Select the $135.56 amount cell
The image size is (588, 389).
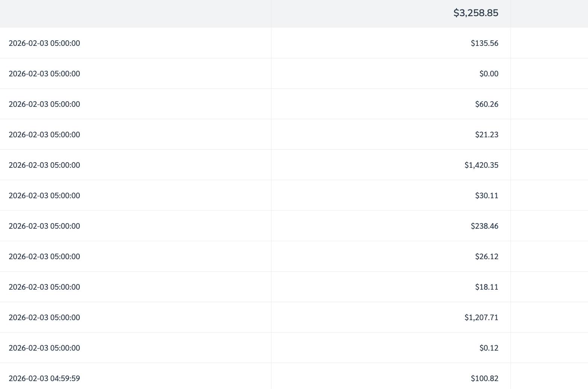tap(484, 43)
